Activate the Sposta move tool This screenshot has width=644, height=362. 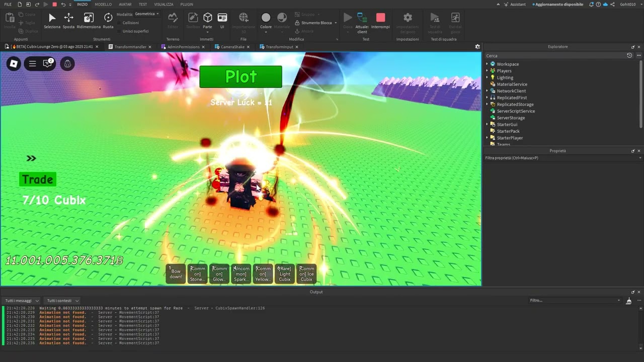pos(68,21)
